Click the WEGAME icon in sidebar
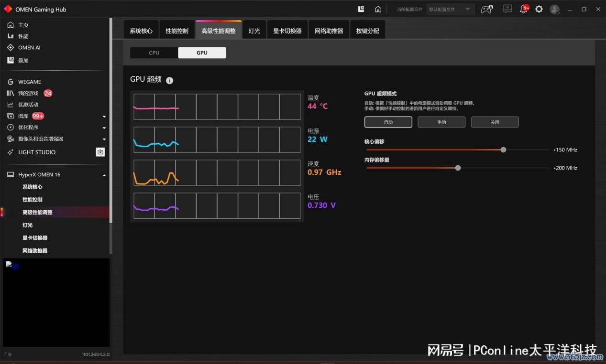The width and height of the screenshot is (606, 364). [x=11, y=82]
